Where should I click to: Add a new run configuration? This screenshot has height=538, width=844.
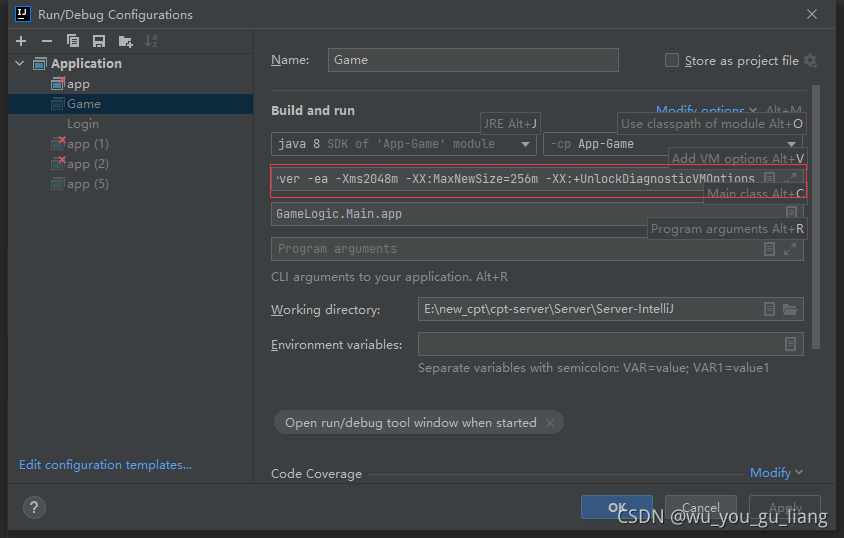click(x=20, y=41)
